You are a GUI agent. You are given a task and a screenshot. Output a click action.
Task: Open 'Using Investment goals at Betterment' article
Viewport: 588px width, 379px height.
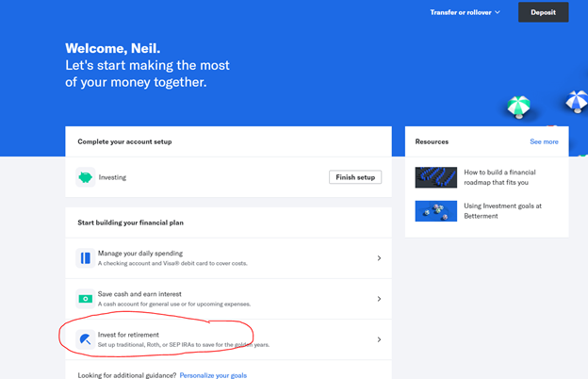[502, 211]
